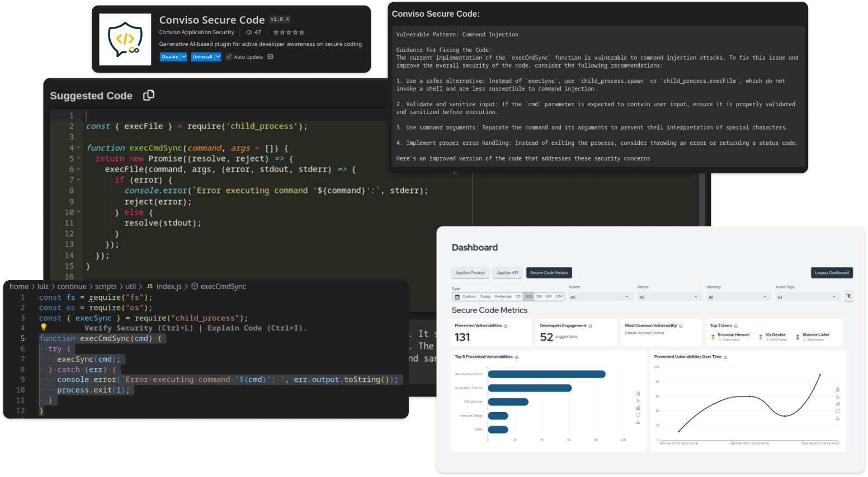Click Iris Devine in Top 3 Users

click(775, 335)
